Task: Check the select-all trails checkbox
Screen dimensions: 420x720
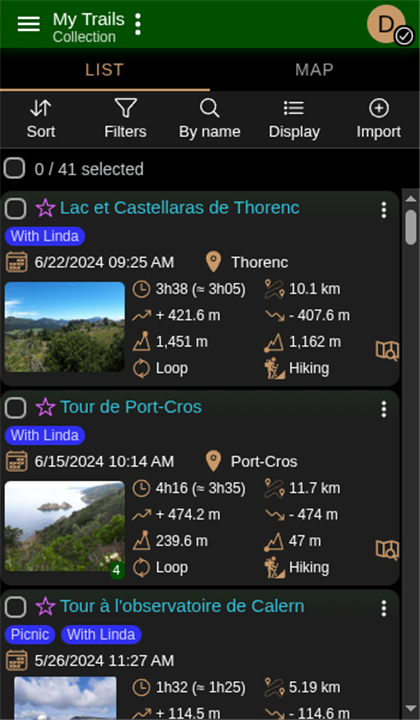Action: tap(15, 168)
